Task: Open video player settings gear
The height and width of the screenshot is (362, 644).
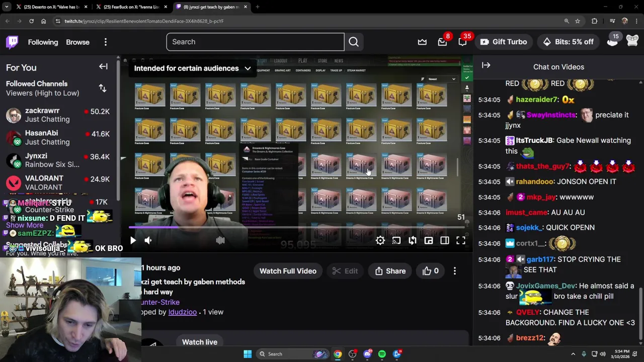Action: coord(380,241)
